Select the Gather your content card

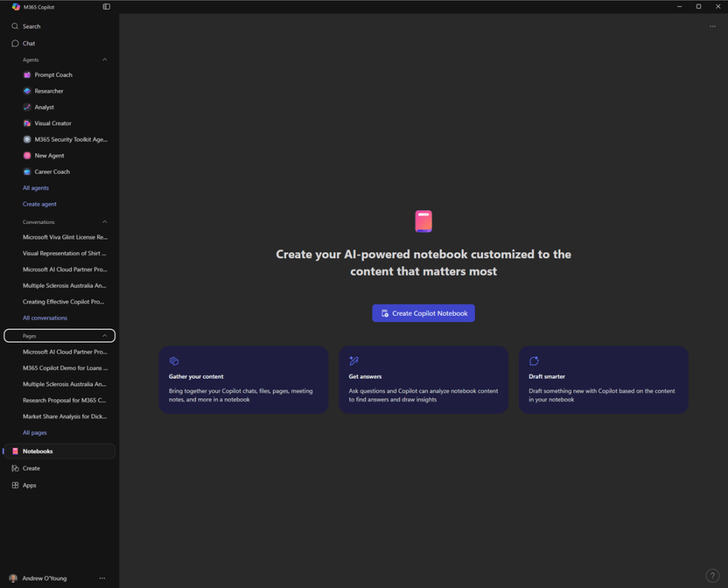click(243, 380)
